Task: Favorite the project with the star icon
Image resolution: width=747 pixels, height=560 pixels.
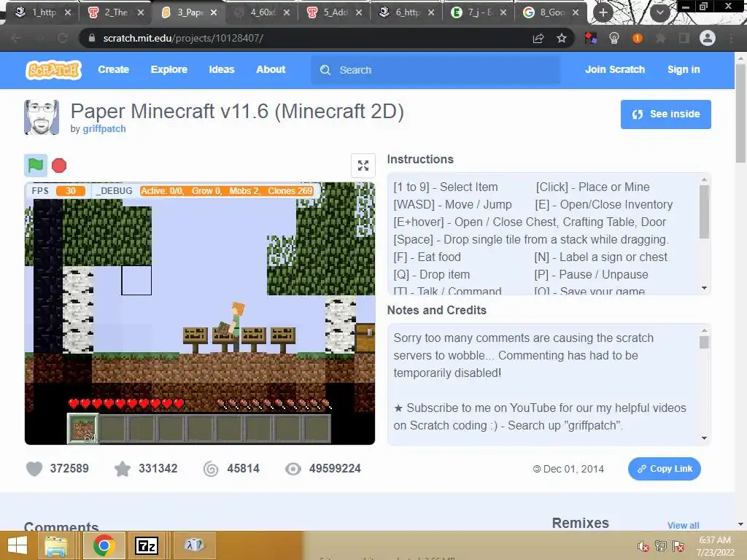Action: point(123,469)
